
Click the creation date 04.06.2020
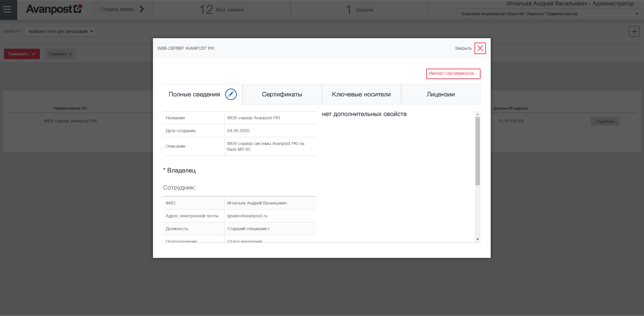(x=238, y=131)
